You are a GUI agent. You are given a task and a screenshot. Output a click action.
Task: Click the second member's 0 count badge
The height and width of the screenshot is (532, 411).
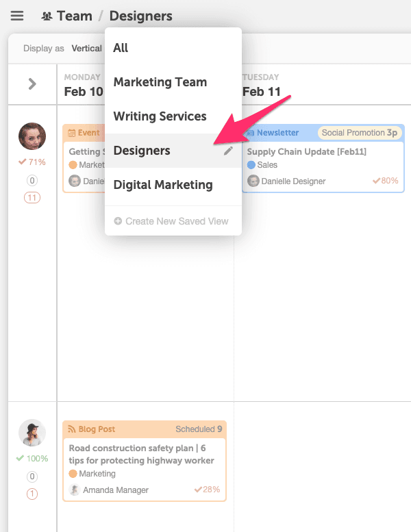(32, 477)
